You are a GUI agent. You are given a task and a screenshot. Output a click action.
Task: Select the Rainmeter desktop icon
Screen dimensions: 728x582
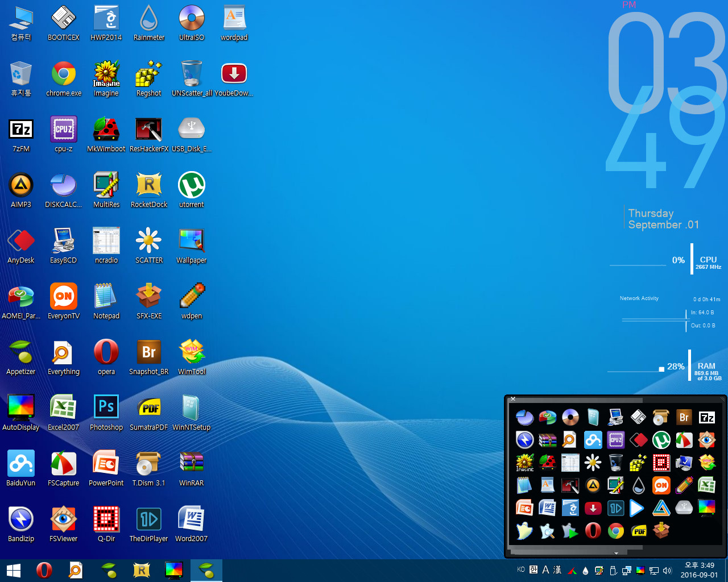(x=149, y=24)
